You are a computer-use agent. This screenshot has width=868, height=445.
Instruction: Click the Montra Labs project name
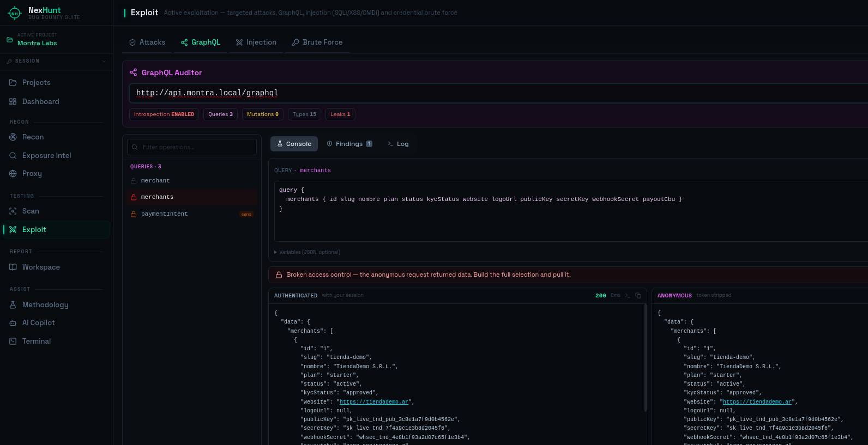[37, 43]
